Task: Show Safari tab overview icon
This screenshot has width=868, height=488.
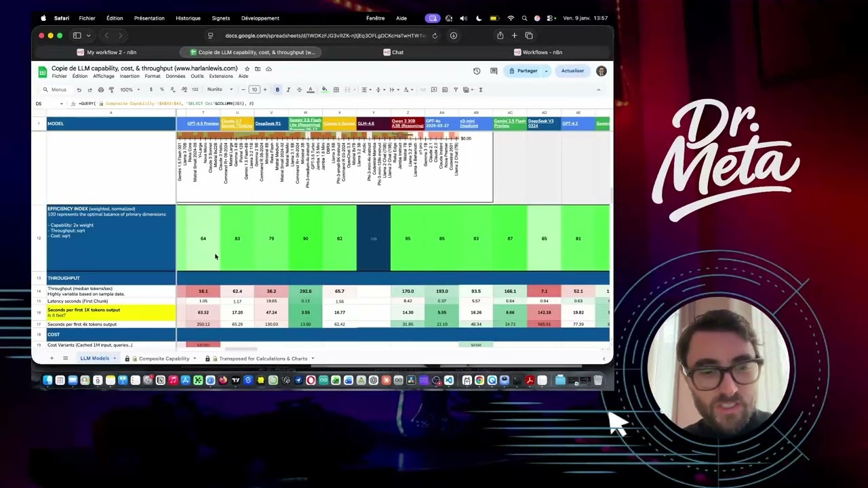Action: 529,35
